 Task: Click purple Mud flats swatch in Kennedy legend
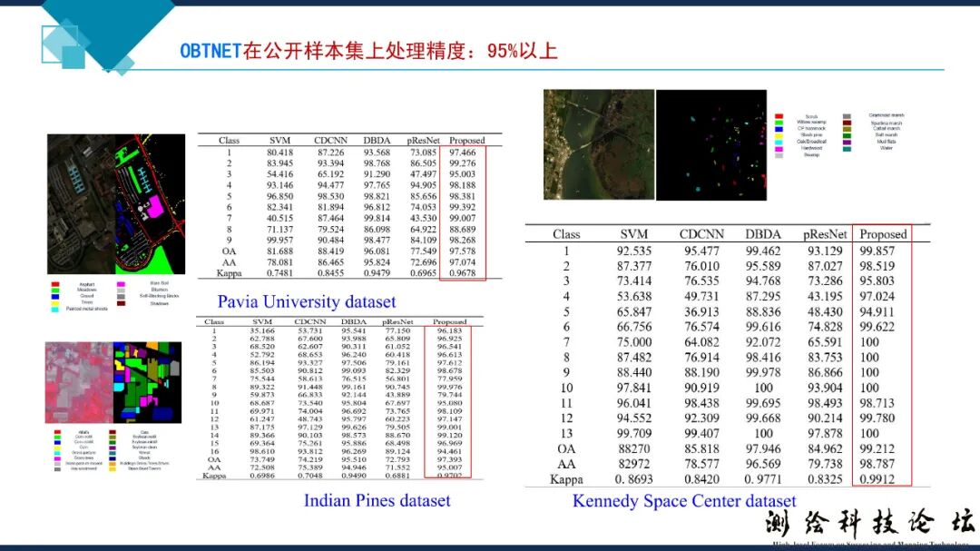tap(847, 142)
